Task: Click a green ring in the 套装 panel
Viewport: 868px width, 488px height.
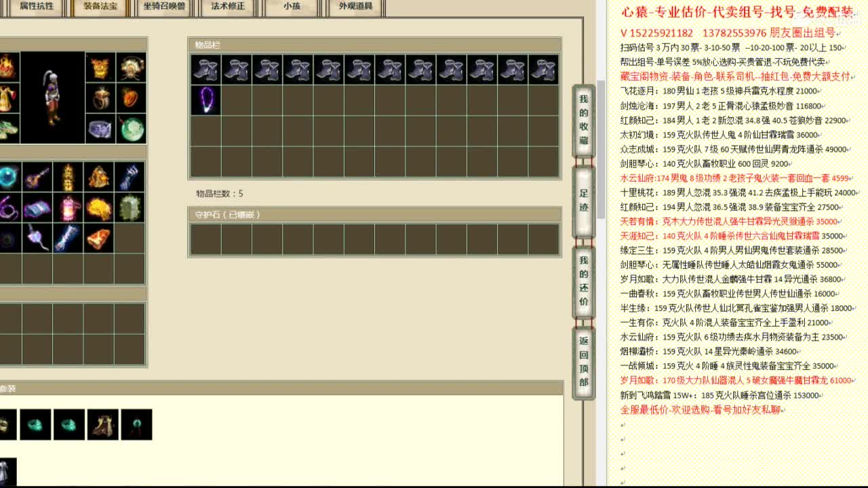Action: (35, 425)
